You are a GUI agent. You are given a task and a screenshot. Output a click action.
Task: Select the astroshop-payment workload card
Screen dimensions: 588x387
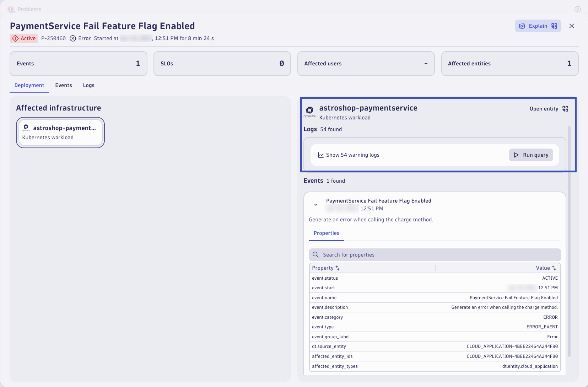click(x=60, y=133)
